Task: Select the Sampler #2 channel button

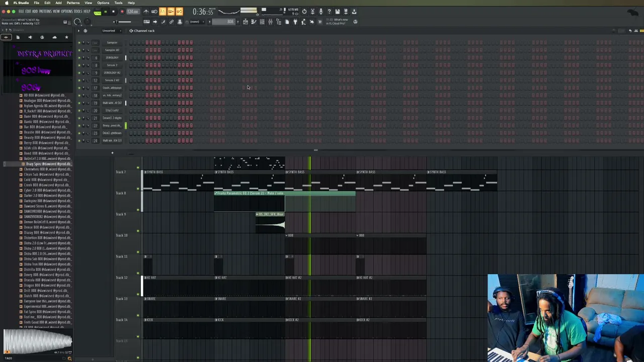Action: 112,50
